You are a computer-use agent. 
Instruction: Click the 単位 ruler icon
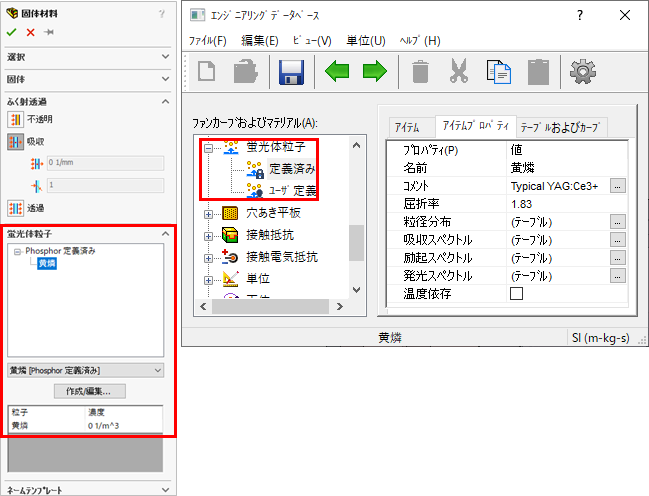click(x=231, y=279)
